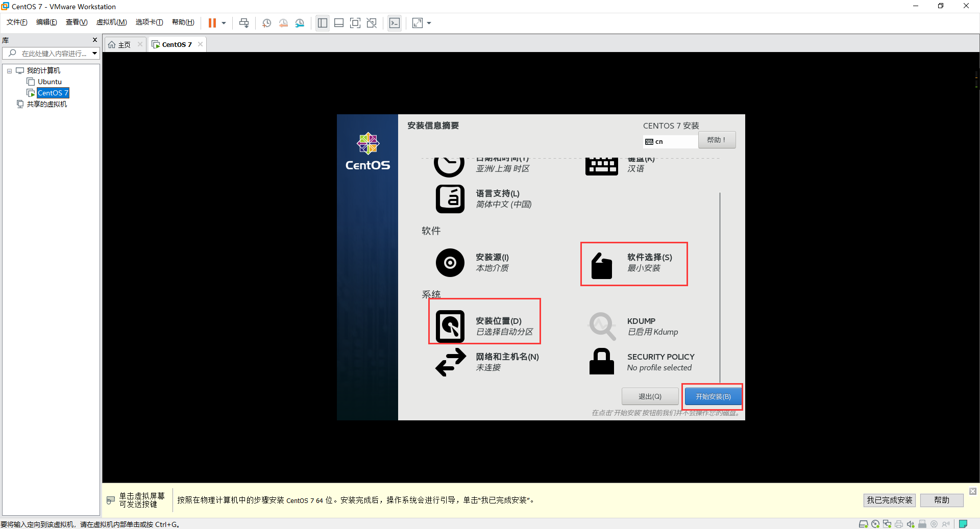The image size is (980, 529).
Task: Open the keyboard layout settings icon
Action: [x=601, y=166]
